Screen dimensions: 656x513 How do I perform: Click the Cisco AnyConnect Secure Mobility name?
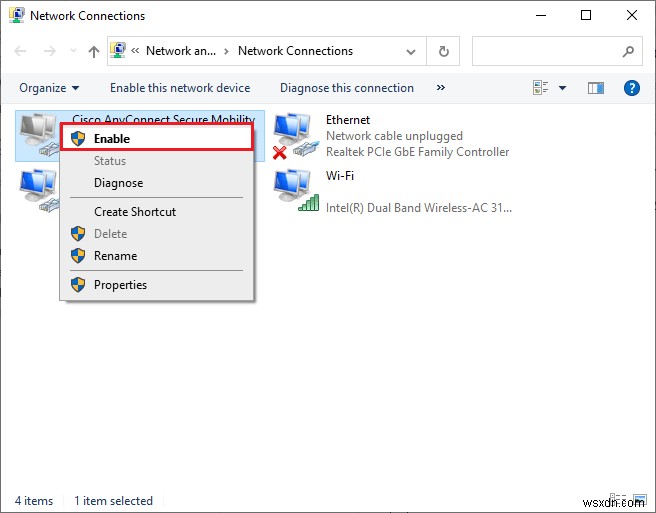pyautogui.click(x=163, y=119)
